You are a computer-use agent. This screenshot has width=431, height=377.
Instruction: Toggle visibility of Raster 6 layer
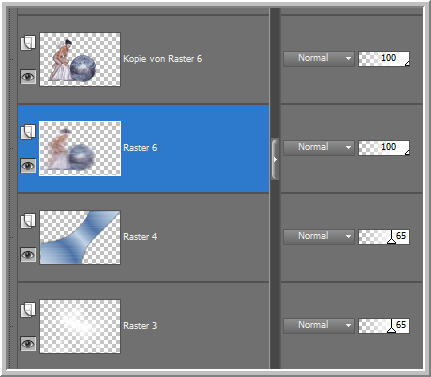point(28,166)
